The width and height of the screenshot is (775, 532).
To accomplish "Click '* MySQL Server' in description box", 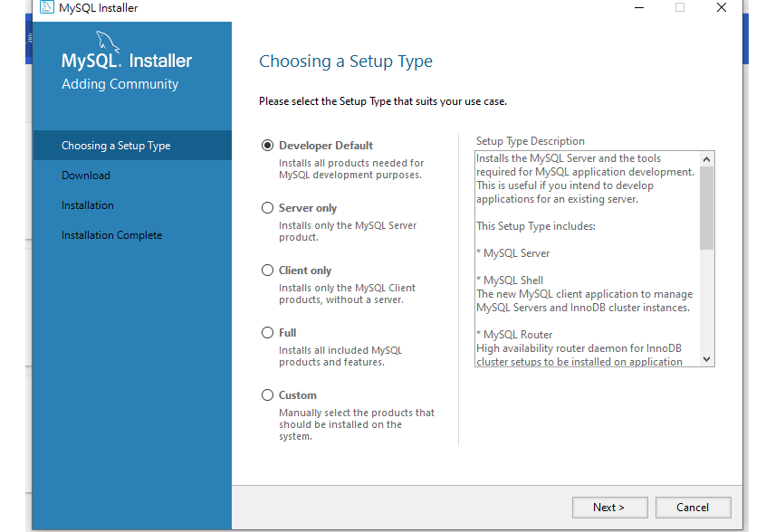I will (513, 253).
